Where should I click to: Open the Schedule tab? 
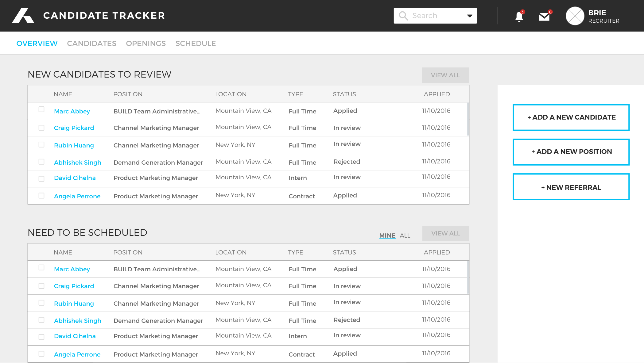(x=196, y=44)
